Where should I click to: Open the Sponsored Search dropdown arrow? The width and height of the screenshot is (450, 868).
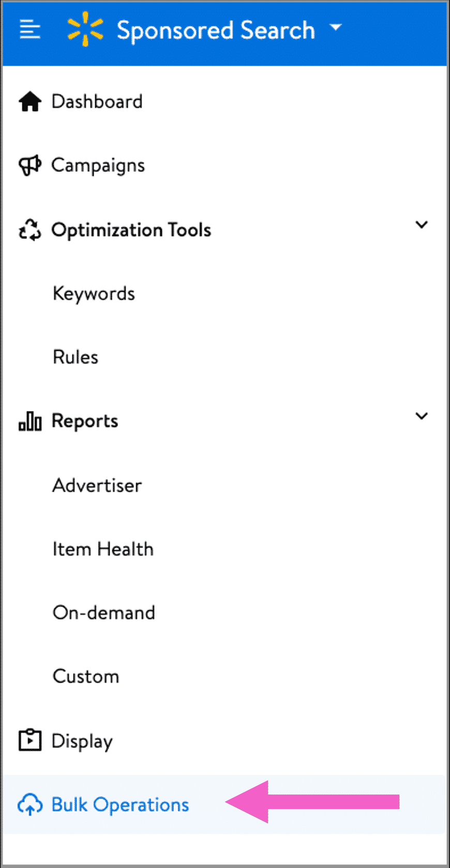point(336,27)
